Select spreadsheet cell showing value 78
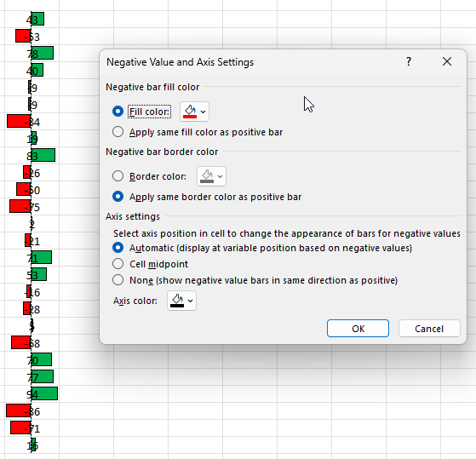This screenshot has height=459, width=476. pos(32,53)
